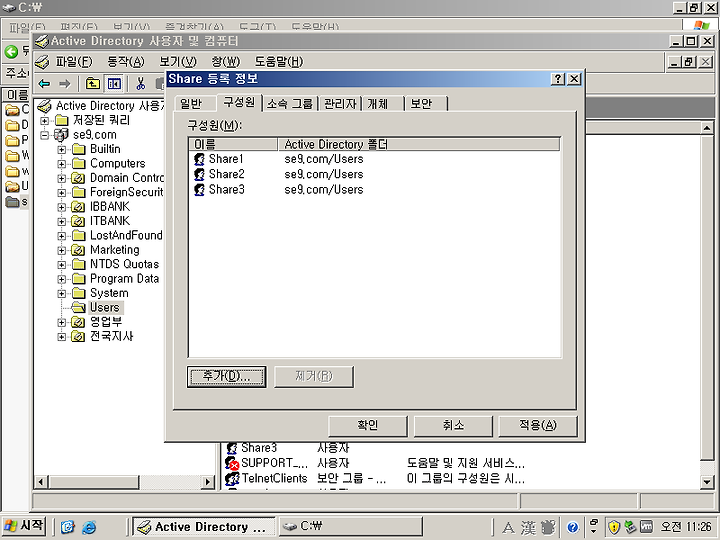The image size is (720, 540).
Task: Expand the Computers node
Action: point(62,164)
